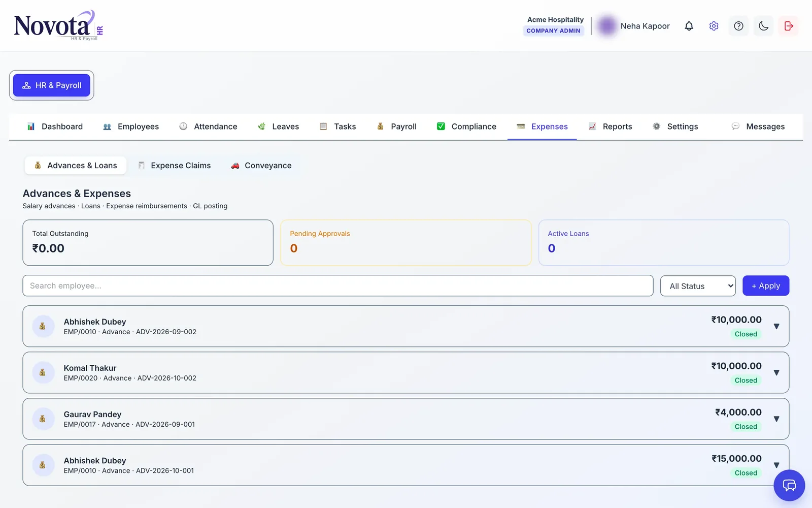Go to the Dashboard tab
This screenshot has width=812, height=508.
55,126
